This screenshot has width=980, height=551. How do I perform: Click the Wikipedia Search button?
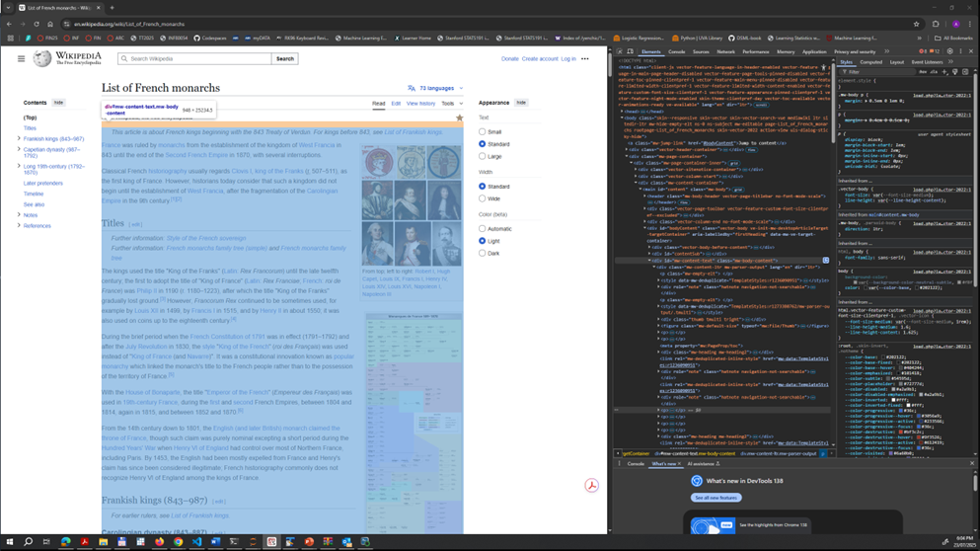click(x=284, y=59)
